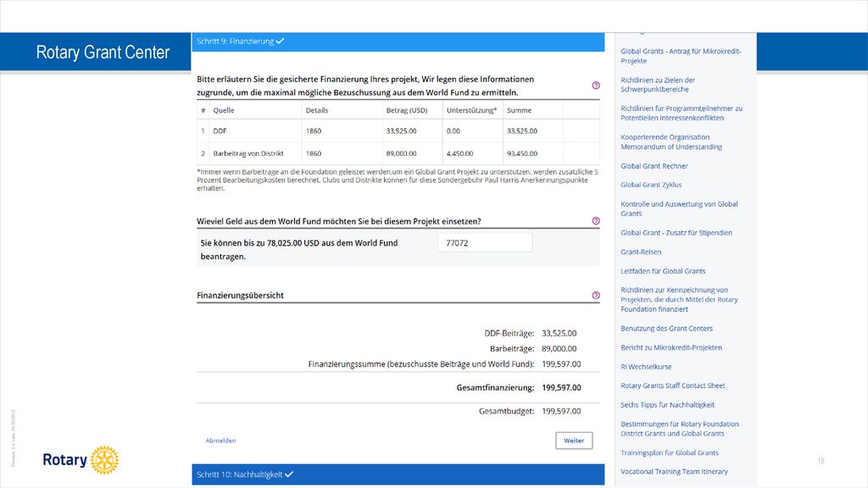Click the Weiter button
Viewport: 868px width, 488px height.
coord(574,441)
